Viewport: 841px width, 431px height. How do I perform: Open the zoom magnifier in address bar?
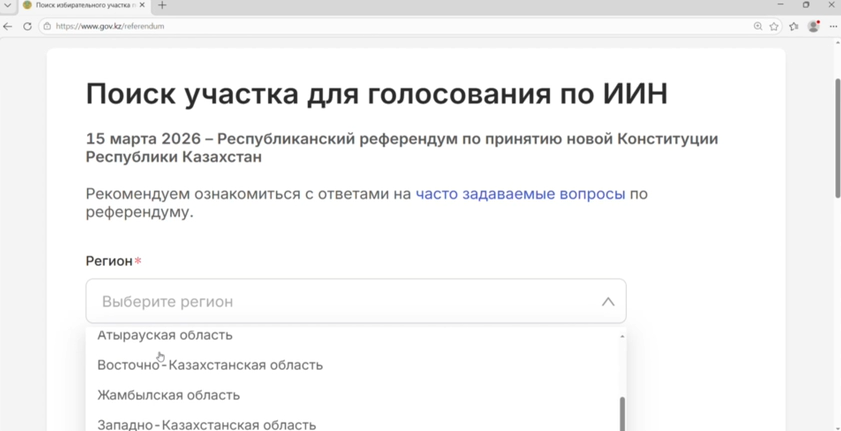(758, 26)
